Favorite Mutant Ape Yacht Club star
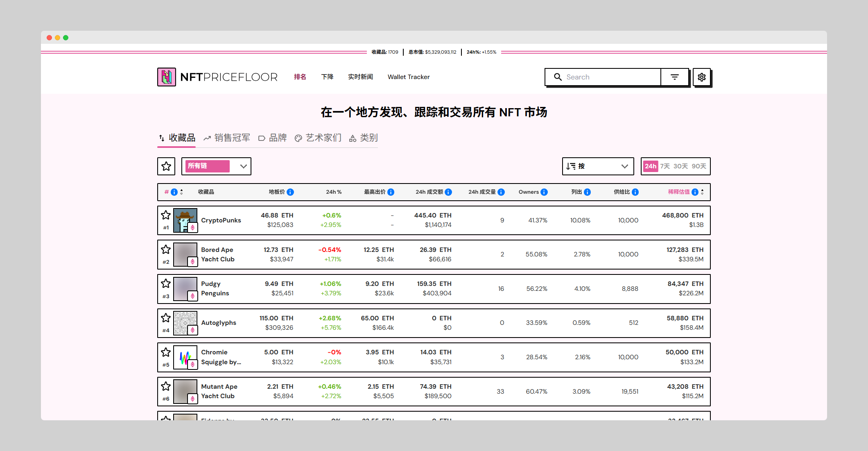 coord(166,386)
